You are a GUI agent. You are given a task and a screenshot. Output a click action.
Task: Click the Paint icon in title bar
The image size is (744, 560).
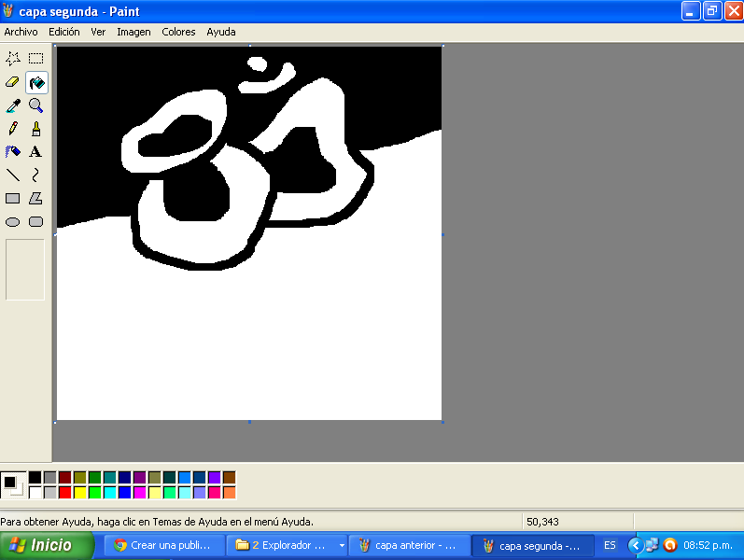[x=8, y=11]
